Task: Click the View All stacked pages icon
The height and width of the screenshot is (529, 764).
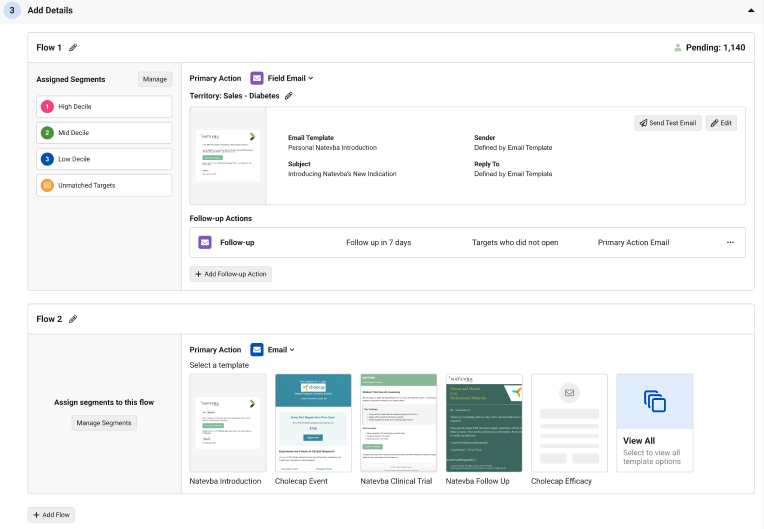Action: point(655,402)
